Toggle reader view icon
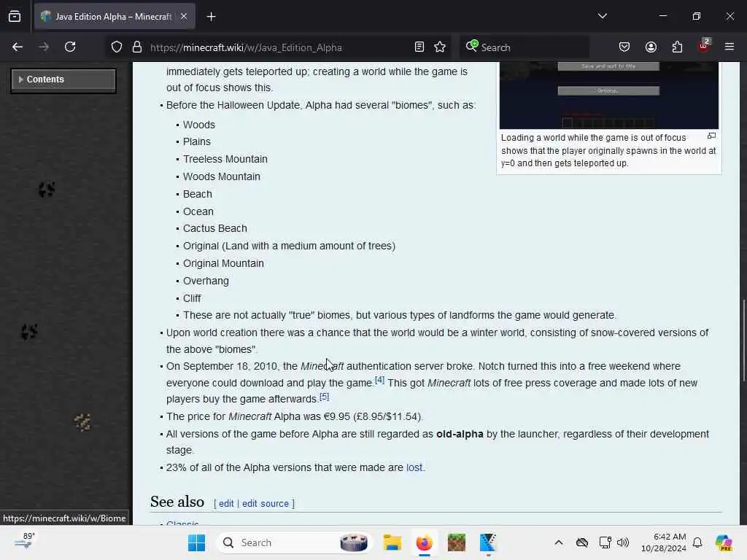 tap(419, 47)
